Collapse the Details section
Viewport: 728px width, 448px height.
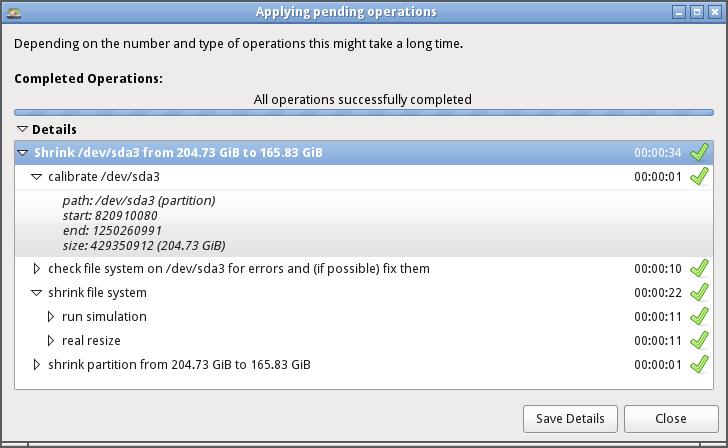pyautogui.click(x=22, y=129)
